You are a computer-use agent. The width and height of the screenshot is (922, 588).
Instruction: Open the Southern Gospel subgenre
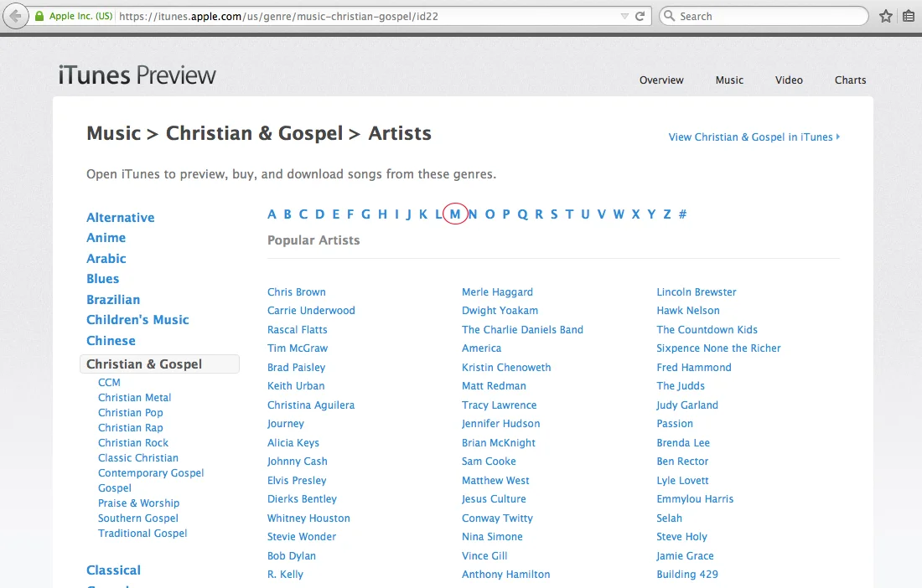[138, 518]
